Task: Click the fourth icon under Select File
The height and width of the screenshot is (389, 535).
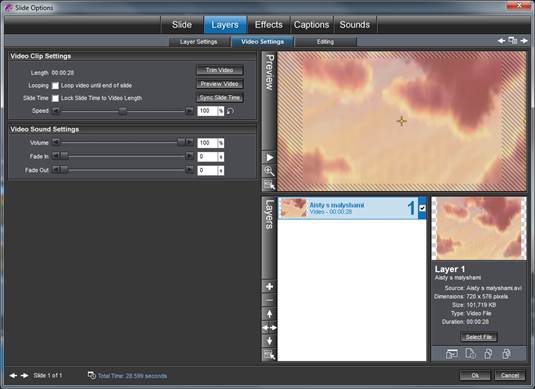Action: pos(507,354)
